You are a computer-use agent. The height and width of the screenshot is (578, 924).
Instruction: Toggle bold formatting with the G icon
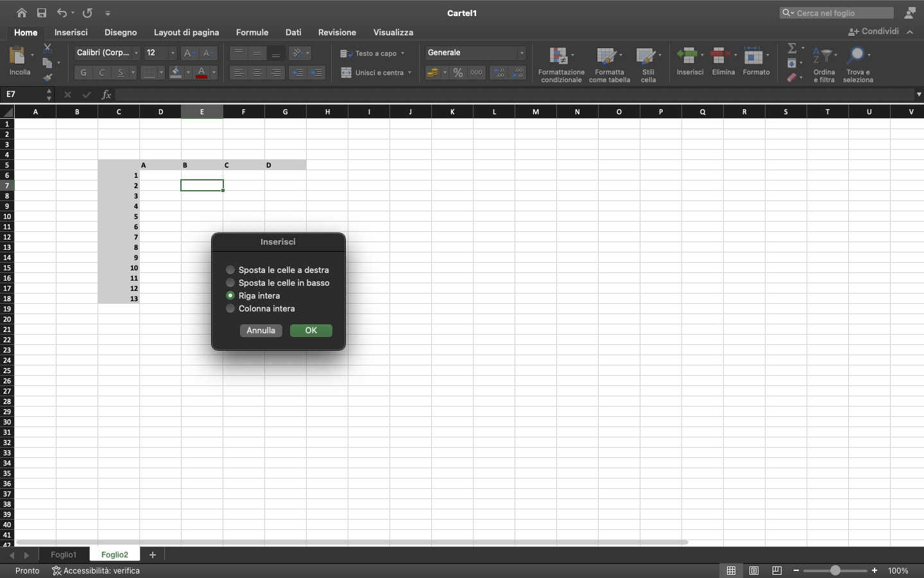click(x=83, y=73)
